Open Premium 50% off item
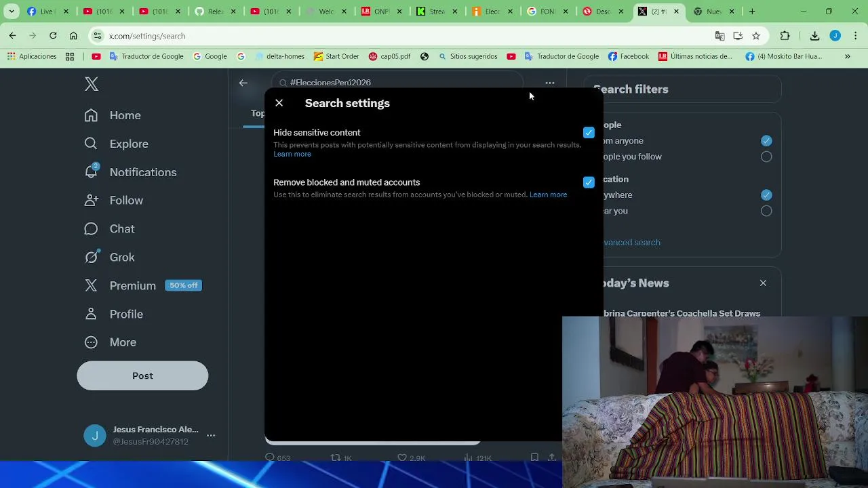This screenshot has height=488, width=868. tap(142, 286)
